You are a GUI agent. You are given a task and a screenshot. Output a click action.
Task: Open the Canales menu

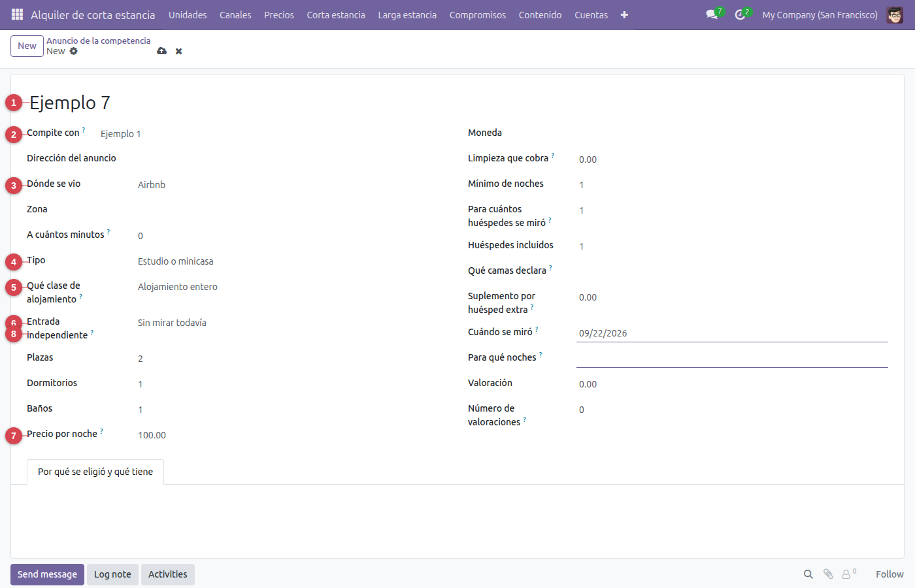[235, 14]
